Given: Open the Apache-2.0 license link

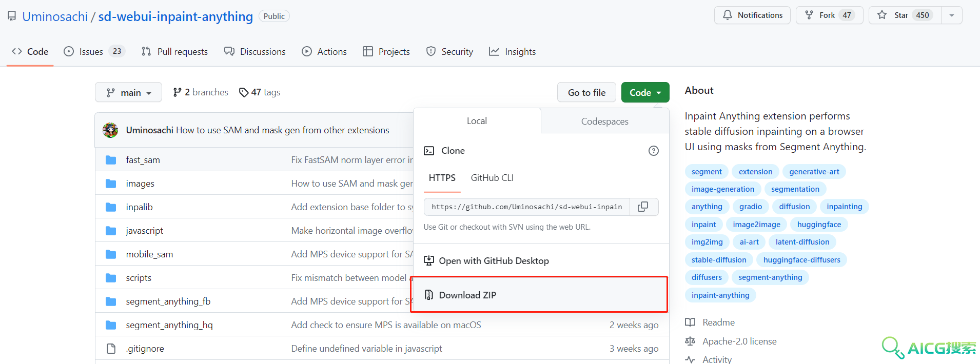Looking at the screenshot, I should pyautogui.click(x=739, y=341).
